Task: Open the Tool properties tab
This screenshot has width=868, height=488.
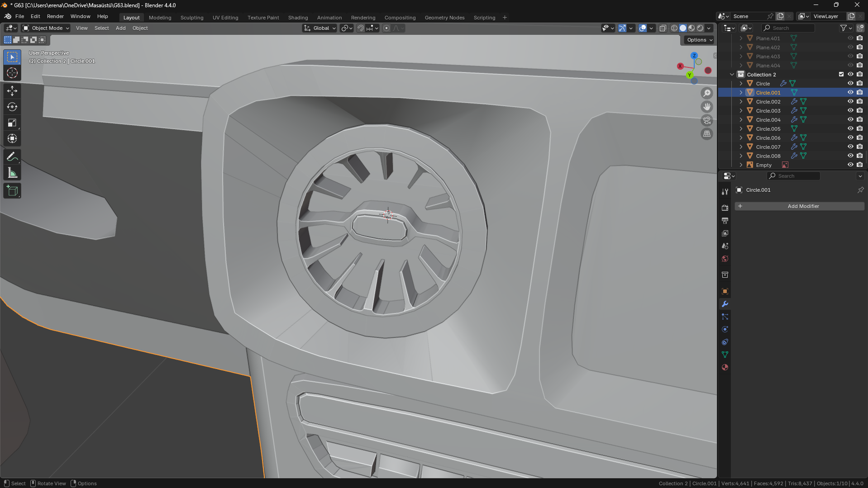Action: click(725, 192)
